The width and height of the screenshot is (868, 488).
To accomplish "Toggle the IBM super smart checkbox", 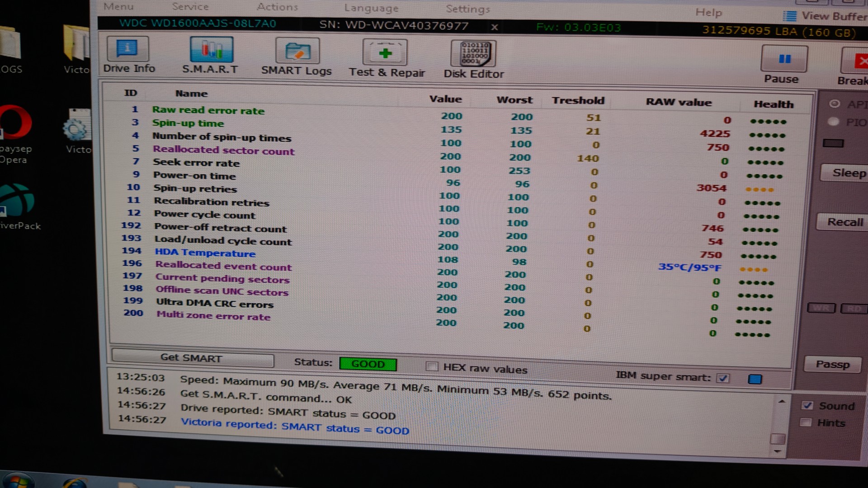I will pyautogui.click(x=723, y=378).
